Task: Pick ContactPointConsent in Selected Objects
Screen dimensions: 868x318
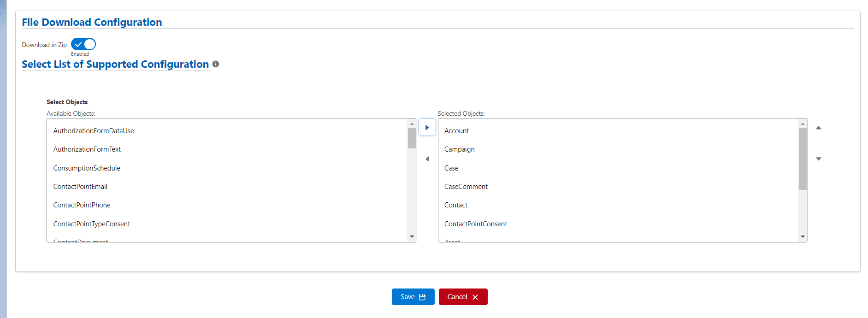Action: click(x=475, y=224)
